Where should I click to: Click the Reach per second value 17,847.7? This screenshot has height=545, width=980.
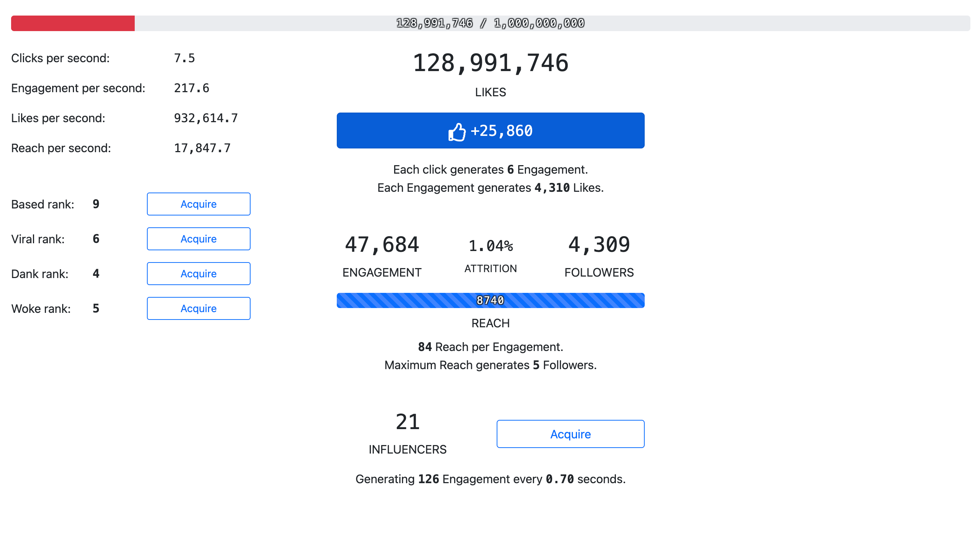202,148
